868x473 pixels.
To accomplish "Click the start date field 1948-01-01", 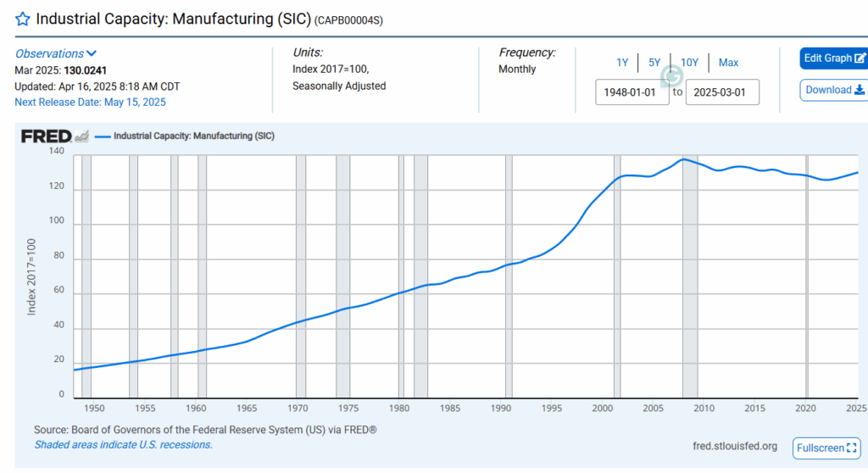I will [632, 92].
